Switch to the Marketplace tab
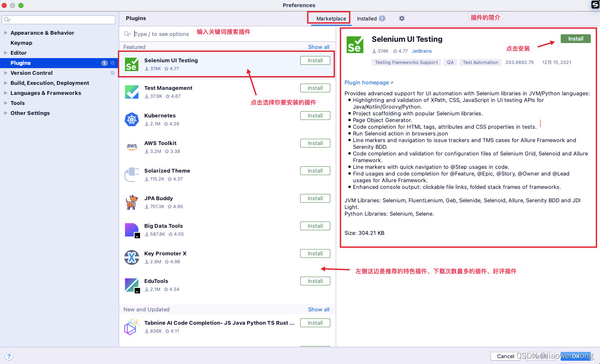The width and height of the screenshot is (600, 364). (x=331, y=18)
